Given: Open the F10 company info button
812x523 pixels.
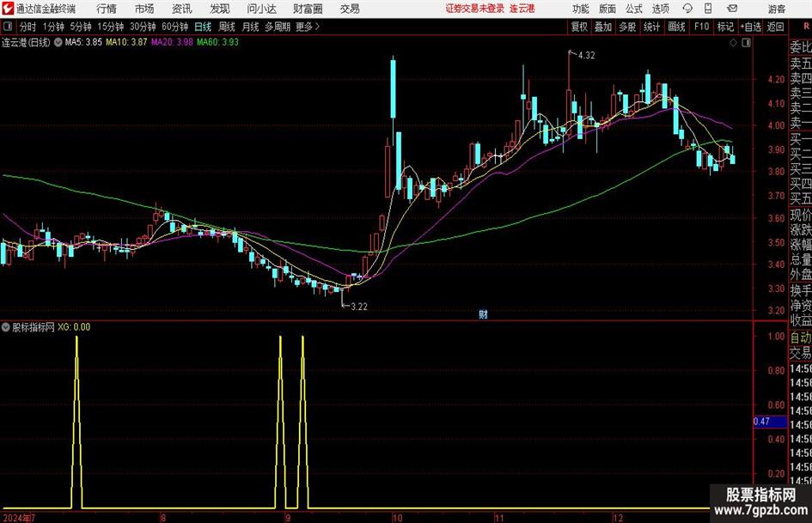Looking at the screenshot, I should click(x=701, y=27).
